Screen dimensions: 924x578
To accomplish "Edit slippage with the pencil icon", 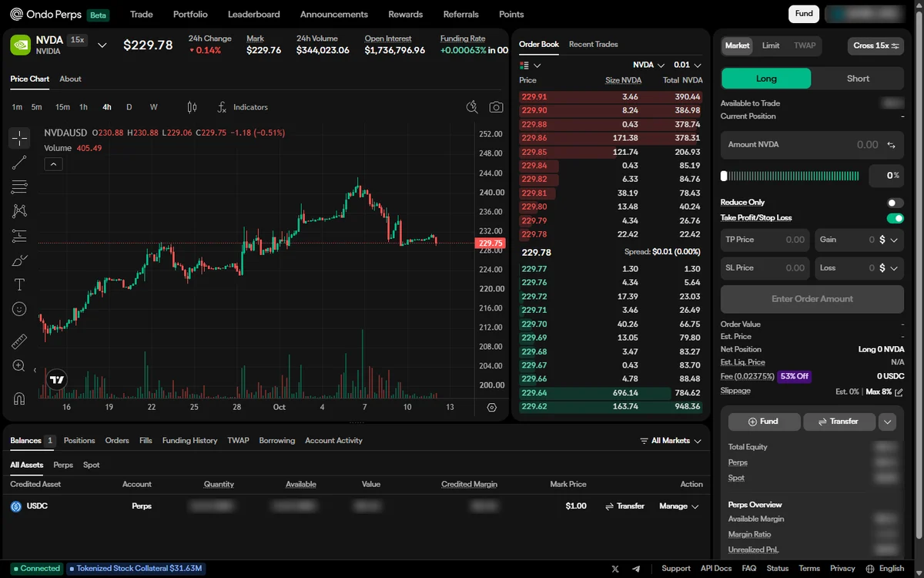I will point(898,392).
